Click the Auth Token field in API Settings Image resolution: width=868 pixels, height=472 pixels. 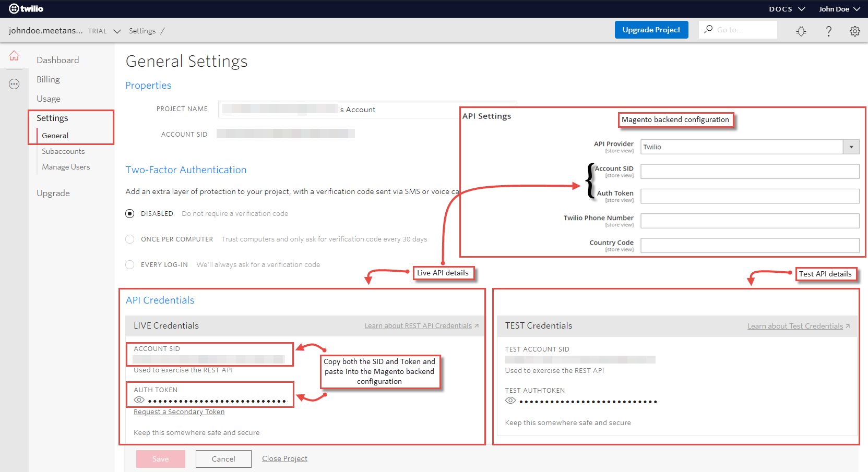point(750,196)
